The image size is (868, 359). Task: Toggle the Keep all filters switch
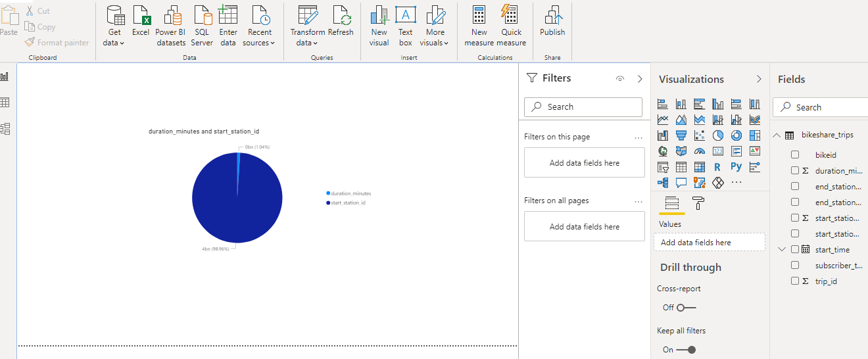pyautogui.click(x=687, y=350)
